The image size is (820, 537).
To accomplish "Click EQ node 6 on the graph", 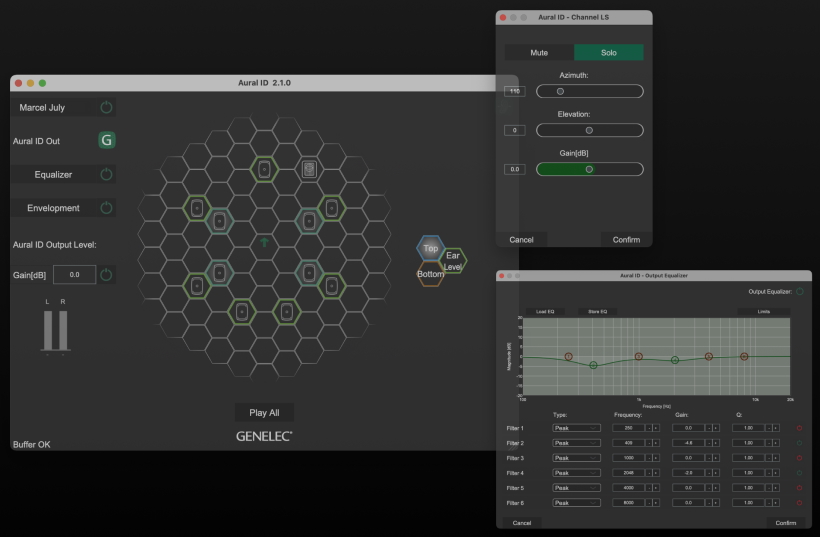I will click(x=744, y=357).
